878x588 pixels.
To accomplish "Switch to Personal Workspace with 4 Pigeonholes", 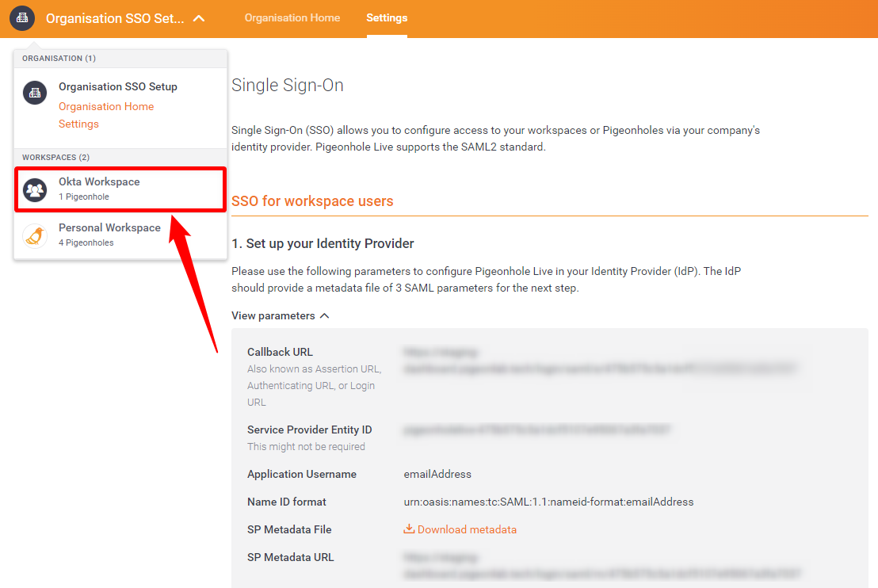I will [x=109, y=235].
